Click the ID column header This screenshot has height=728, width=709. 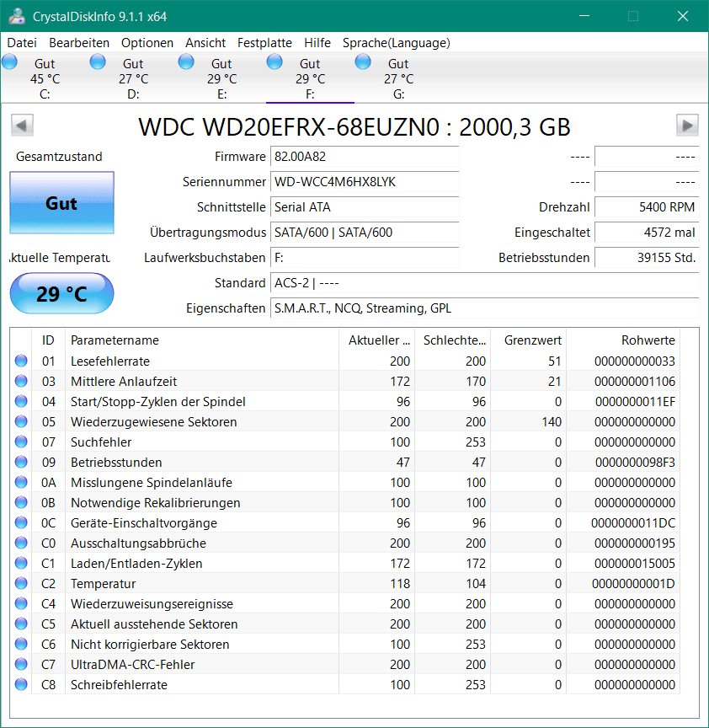(x=48, y=340)
